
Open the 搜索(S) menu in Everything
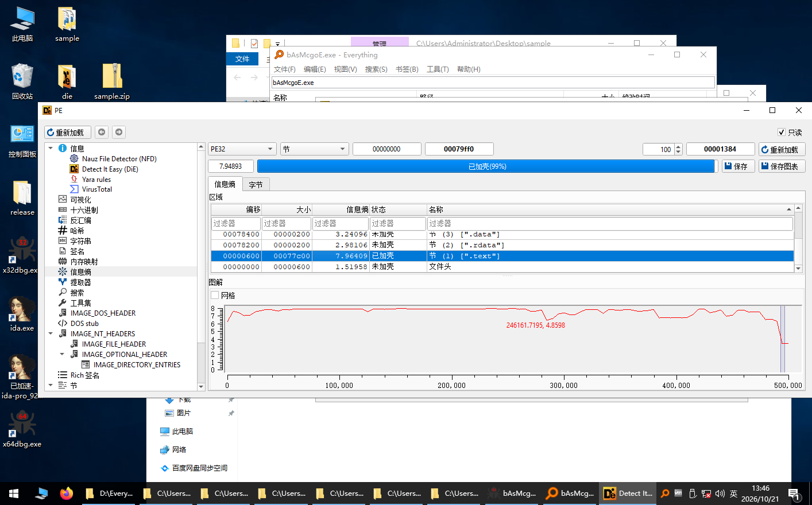(x=376, y=69)
